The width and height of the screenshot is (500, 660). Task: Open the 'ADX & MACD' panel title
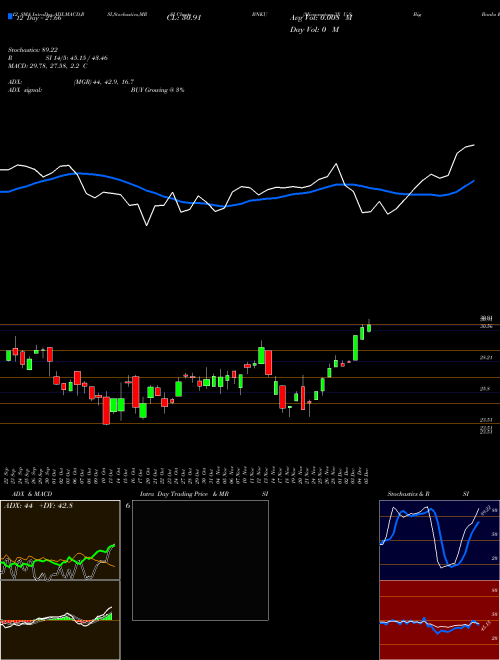pos(32,494)
